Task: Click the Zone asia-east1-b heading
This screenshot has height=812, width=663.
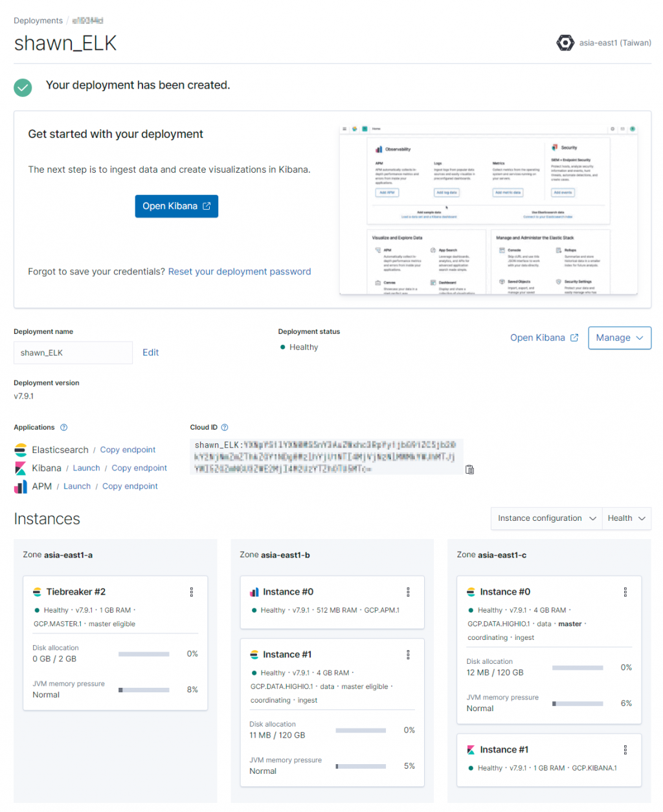Action: tap(275, 555)
